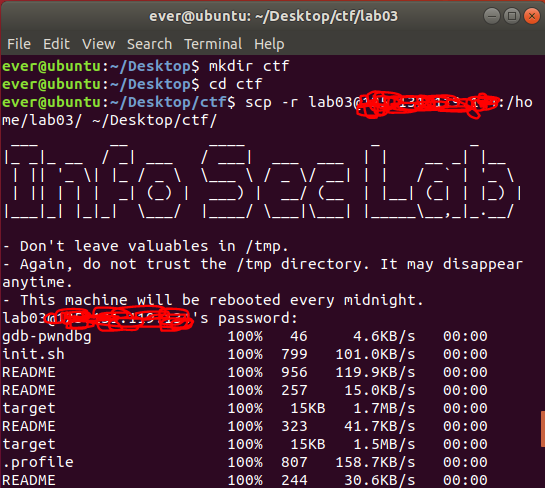This screenshot has height=488, width=545.
Task: Click the 'mkdir ctf' command text
Action: tap(249, 66)
